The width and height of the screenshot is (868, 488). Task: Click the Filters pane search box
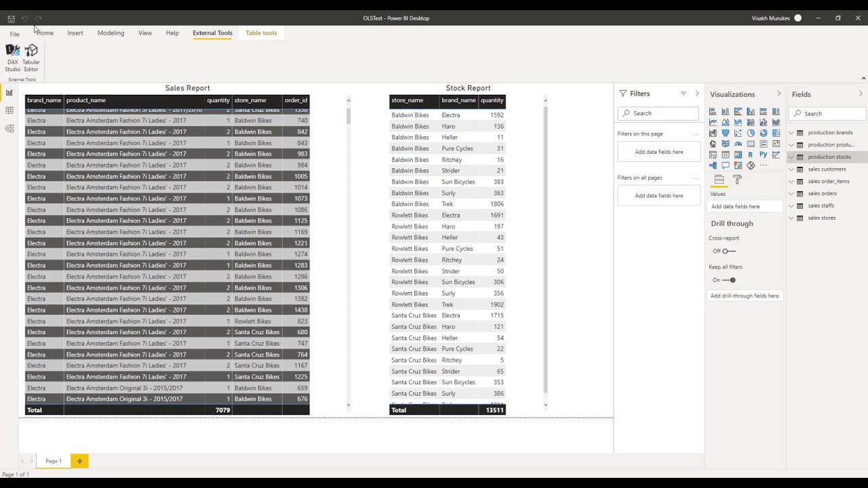(x=658, y=113)
